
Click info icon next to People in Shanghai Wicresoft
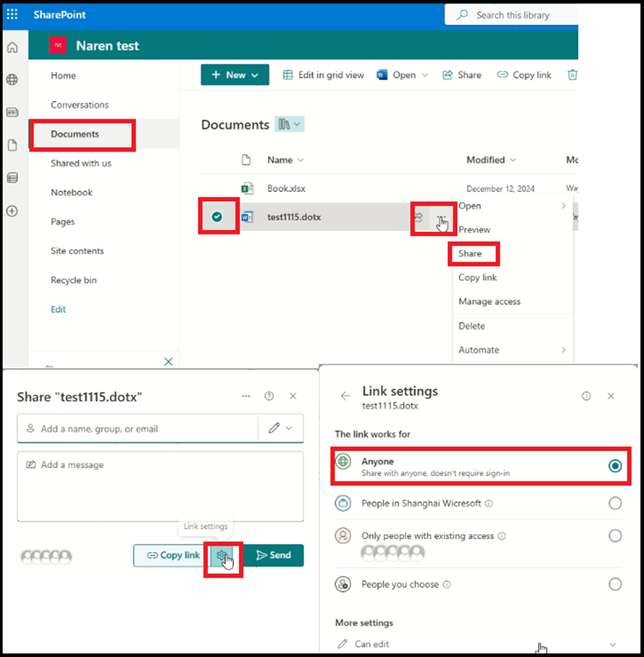tap(489, 503)
